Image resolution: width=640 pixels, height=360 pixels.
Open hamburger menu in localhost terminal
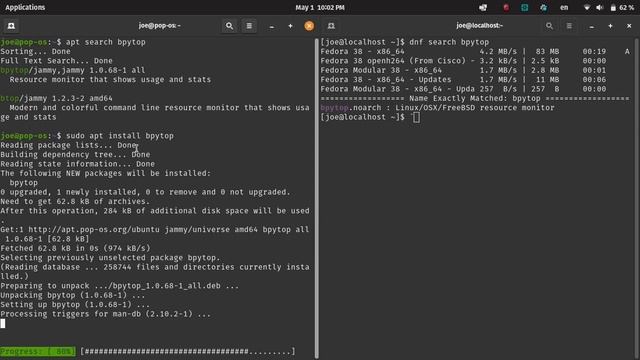(x=569, y=26)
